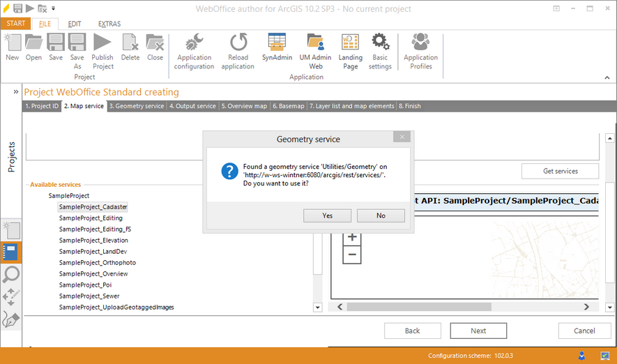Click No in Geometry service dialog
The height and width of the screenshot is (364, 617).
tap(381, 215)
